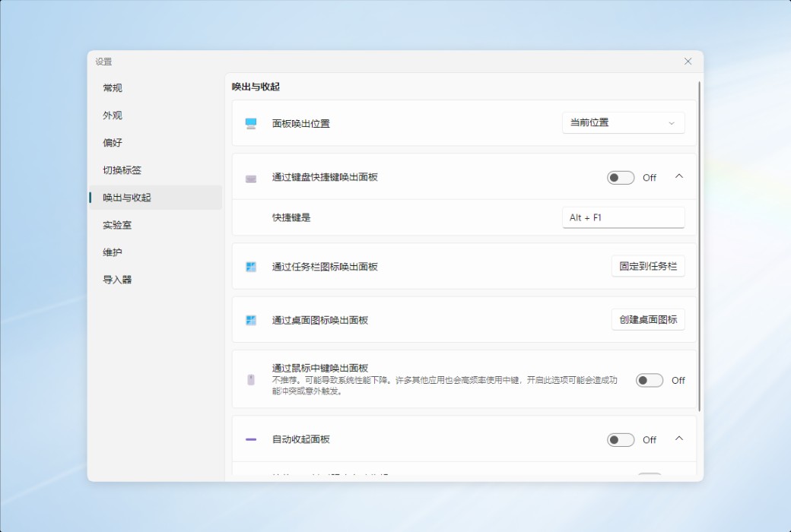The image size is (791, 532).
Task: Click the mouse icon beside 通过鼠标中键唤出面板
Action: click(251, 380)
